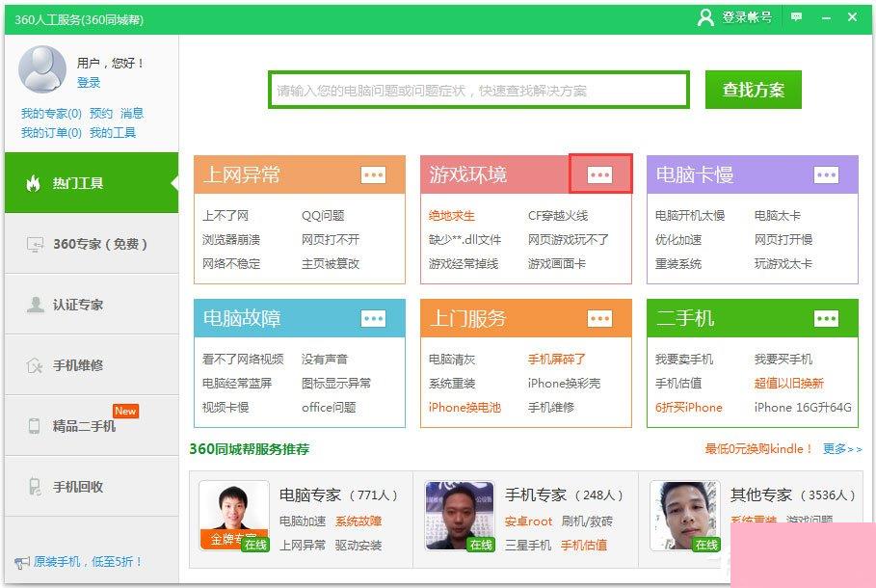Click the phone icon beside 精品二手机
The width and height of the screenshot is (876, 588).
coord(34,426)
